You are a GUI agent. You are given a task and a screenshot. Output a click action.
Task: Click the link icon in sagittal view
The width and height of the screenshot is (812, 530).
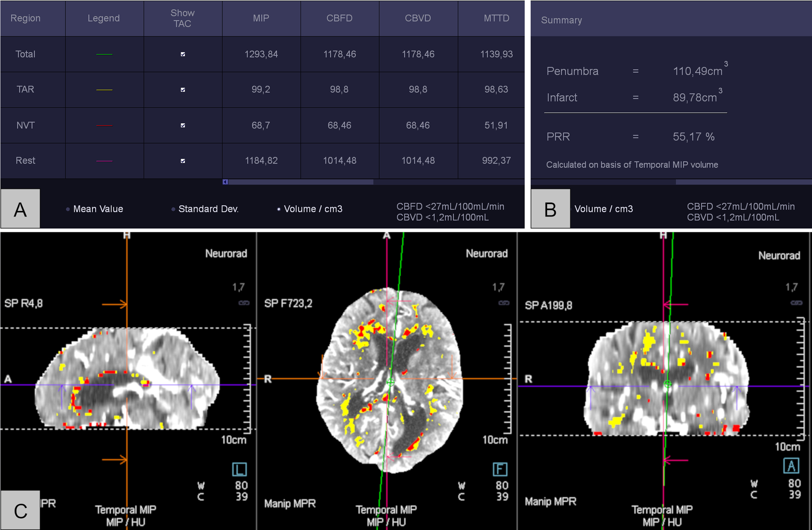(244, 303)
